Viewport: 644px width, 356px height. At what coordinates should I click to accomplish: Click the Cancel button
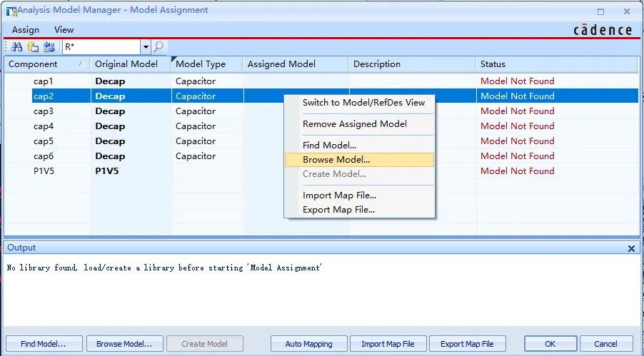[x=605, y=344]
